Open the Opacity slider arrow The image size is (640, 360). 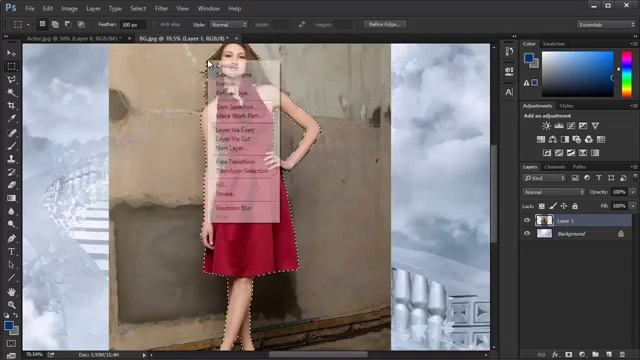pos(633,192)
